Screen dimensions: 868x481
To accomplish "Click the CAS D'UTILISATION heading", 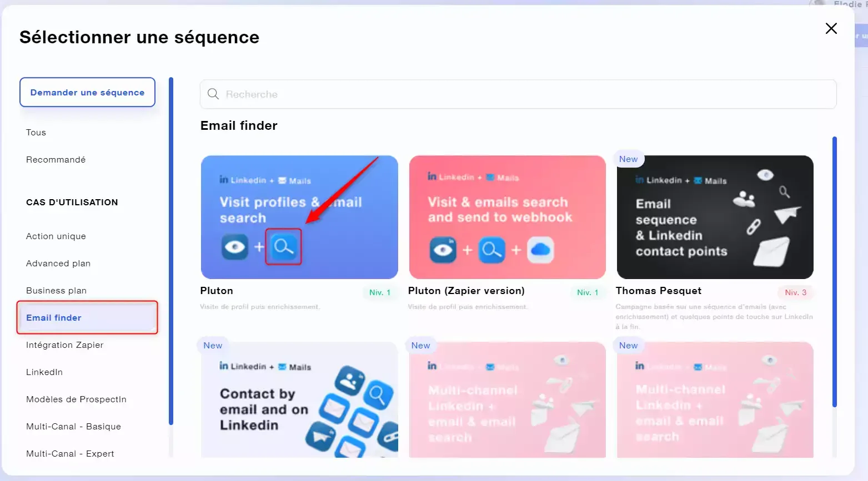I will click(72, 202).
